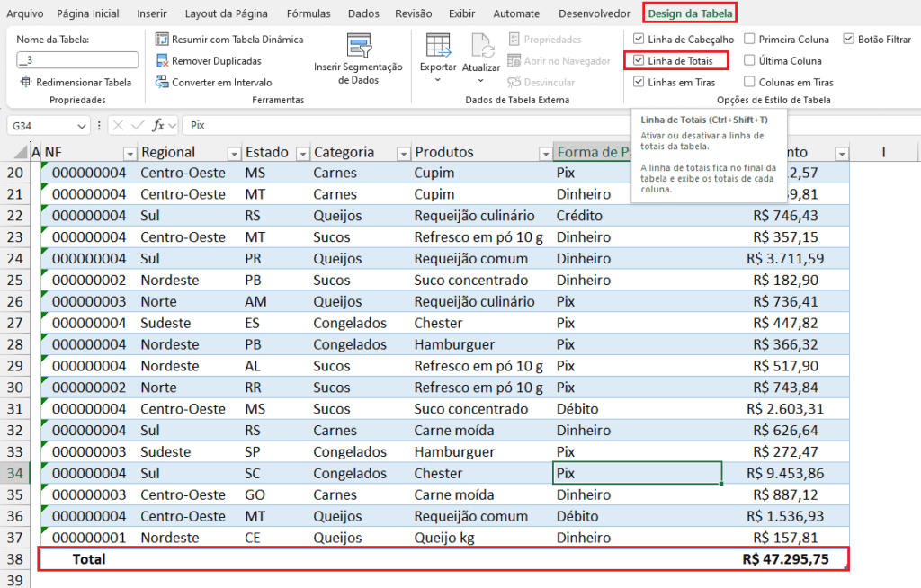921x588 pixels.
Task: Uncheck the Botão Filtrar checkbox
Action: point(849,40)
